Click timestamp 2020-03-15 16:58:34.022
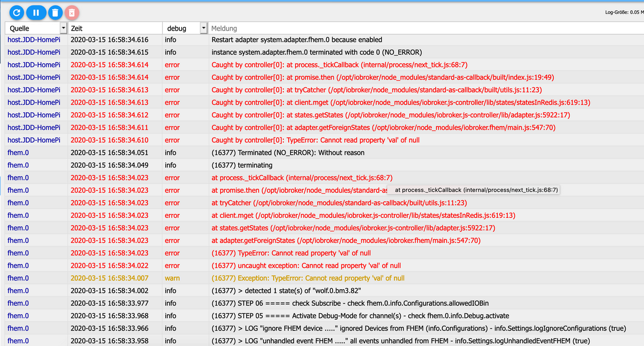The width and height of the screenshot is (644, 346). pyautogui.click(x=109, y=266)
